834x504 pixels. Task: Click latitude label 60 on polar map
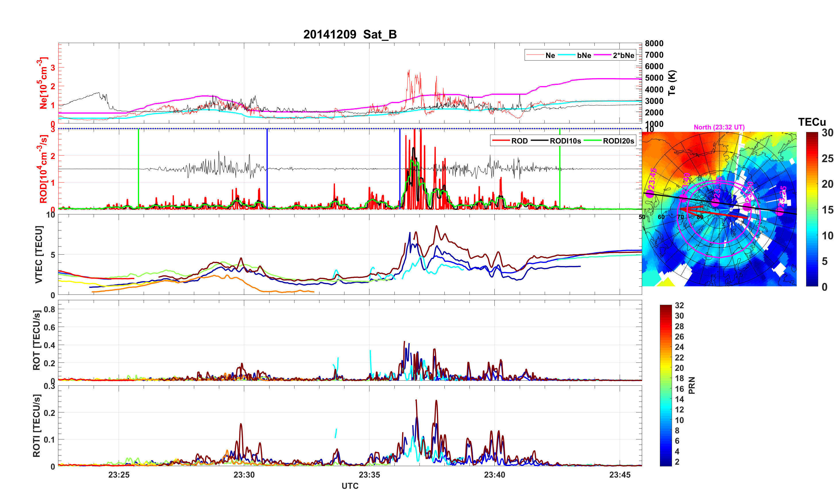click(x=661, y=217)
